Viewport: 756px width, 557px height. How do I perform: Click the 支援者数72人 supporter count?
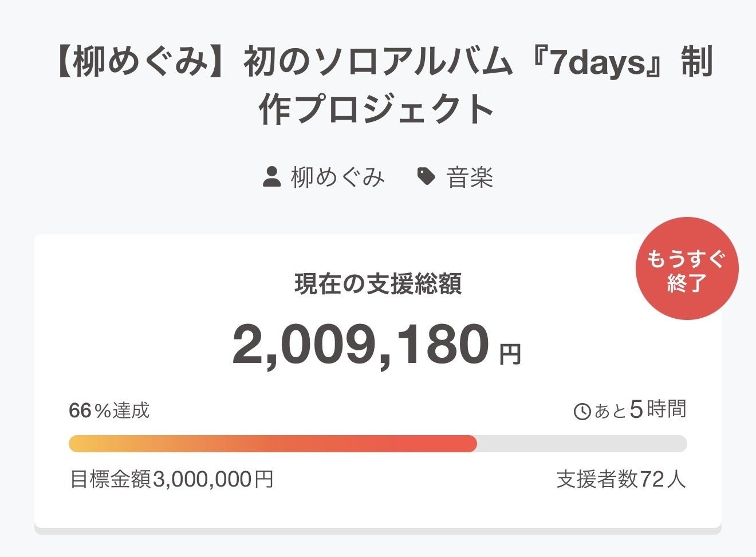pyautogui.click(x=621, y=479)
